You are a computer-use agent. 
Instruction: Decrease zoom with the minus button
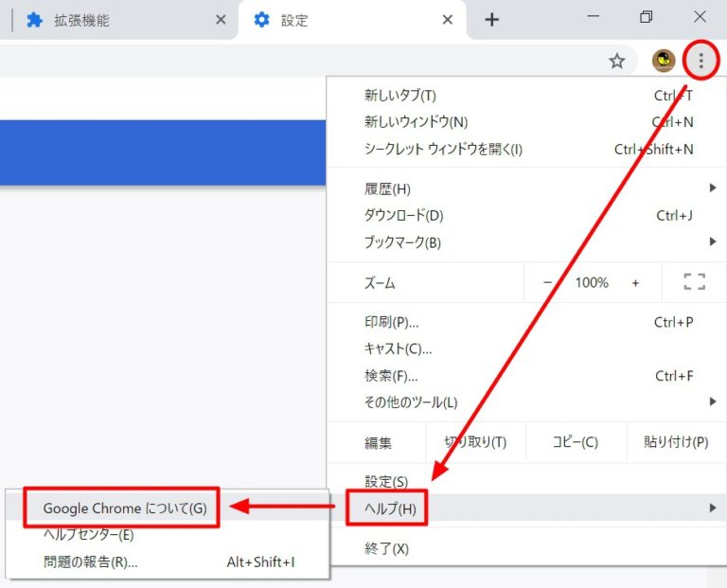pos(547,282)
